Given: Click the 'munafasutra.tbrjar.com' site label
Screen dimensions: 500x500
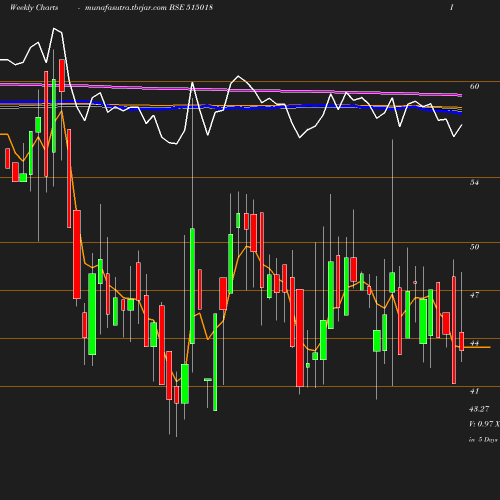Looking at the screenshot, I should tap(126, 8).
